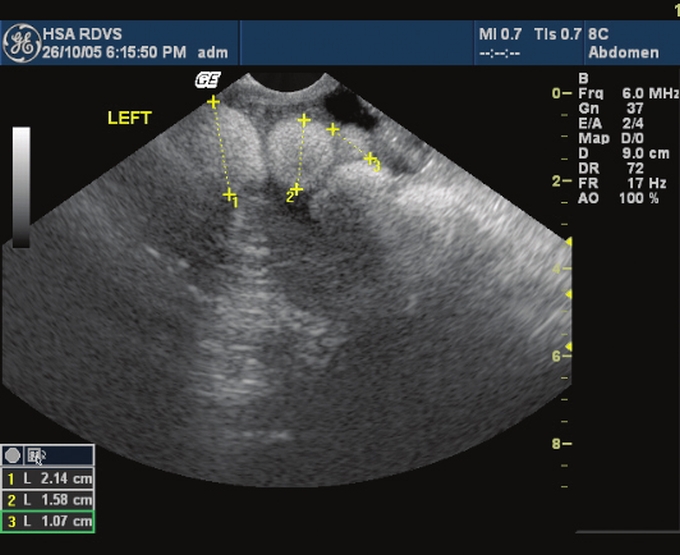Click the LEFT annotation label
Image resolution: width=680 pixels, height=555 pixels.
click(130, 118)
